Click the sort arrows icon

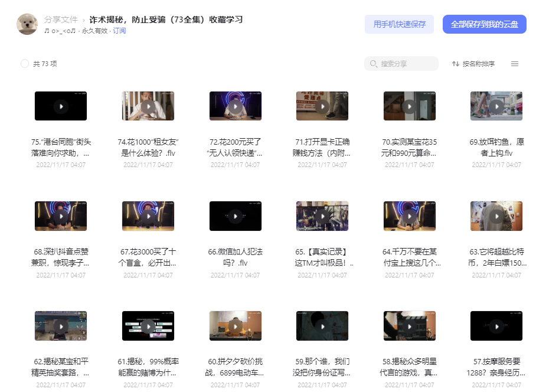point(455,64)
